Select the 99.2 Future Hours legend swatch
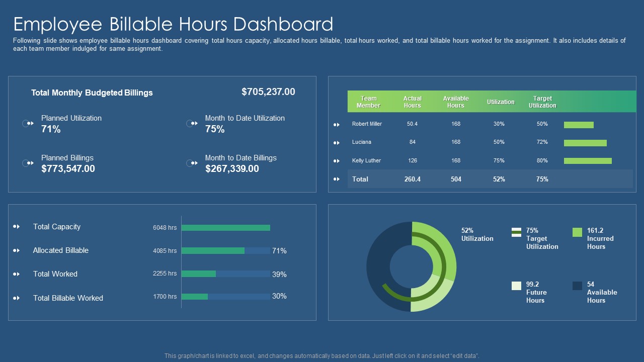The image size is (644, 362). pyautogui.click(x=516, y=286)
